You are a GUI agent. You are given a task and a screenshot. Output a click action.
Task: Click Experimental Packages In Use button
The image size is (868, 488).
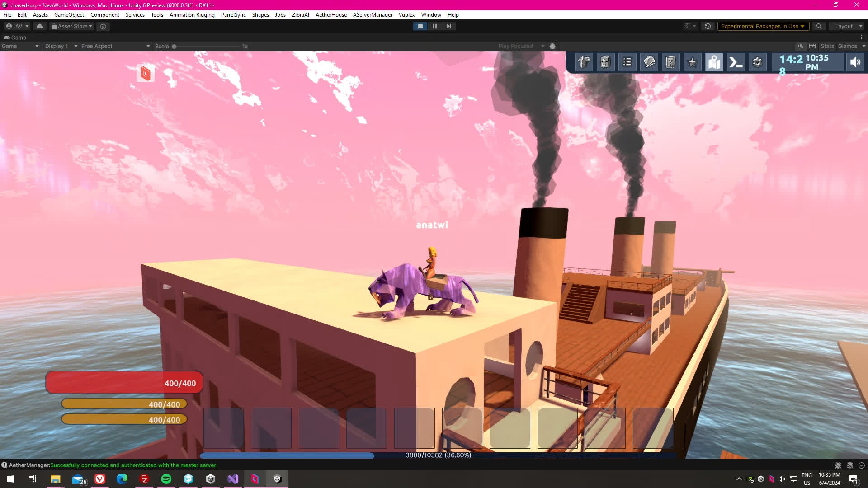pyautogui.click(x=762, y=26)
